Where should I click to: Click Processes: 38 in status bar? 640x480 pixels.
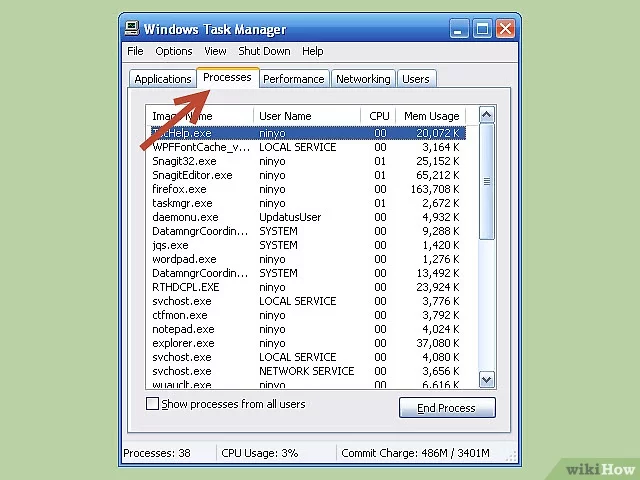157,453
